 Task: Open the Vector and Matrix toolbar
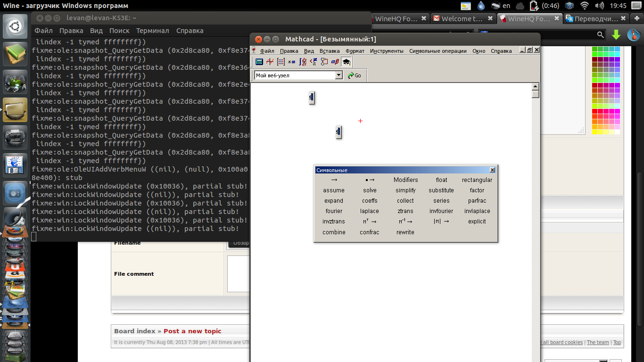coord(281,62)
